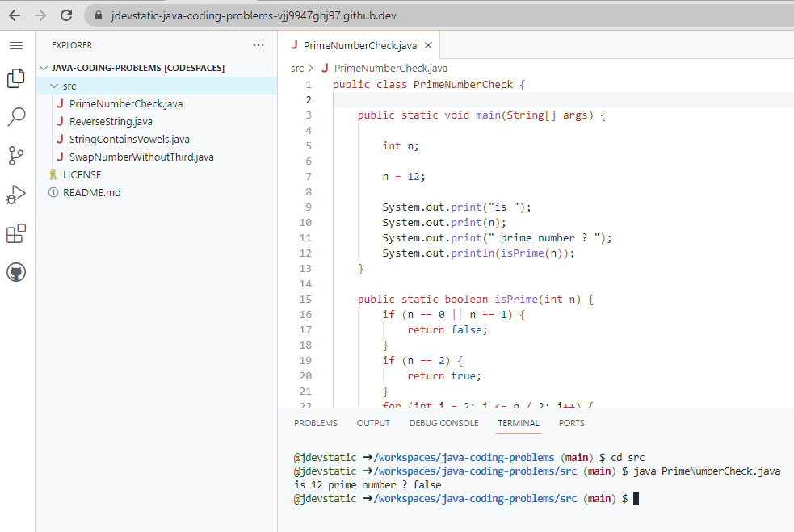794x532 pixels.
Task: Open the Run and Debug view
Action: [x=15, y=195]
